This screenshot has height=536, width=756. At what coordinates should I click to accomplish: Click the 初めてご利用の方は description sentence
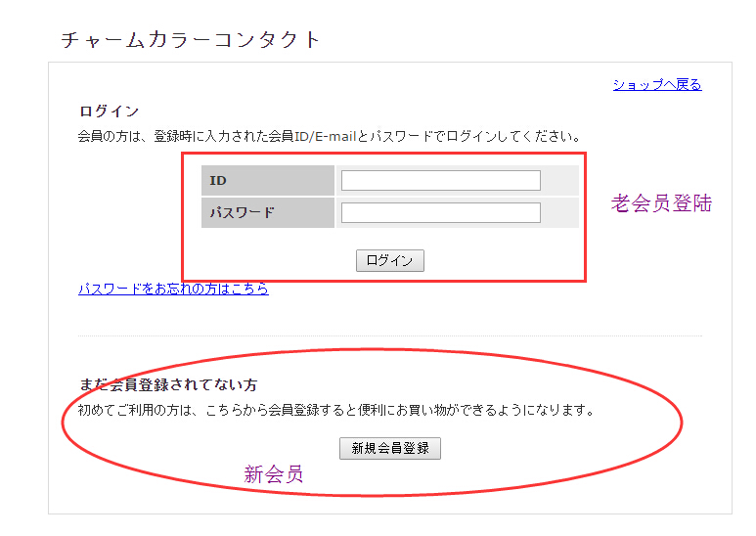coord(336,411)
